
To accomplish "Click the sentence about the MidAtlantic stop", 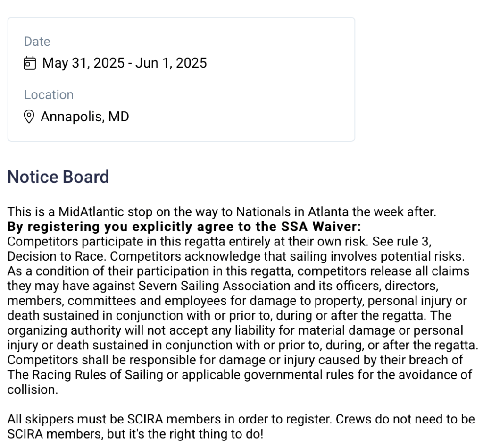I will coord(222,212).
